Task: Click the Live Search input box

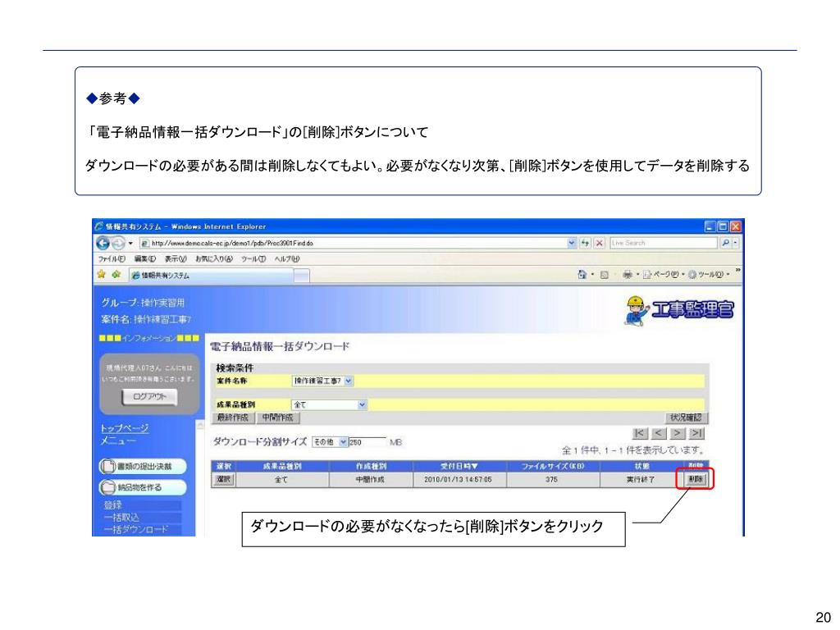Action: coord(663,243)
